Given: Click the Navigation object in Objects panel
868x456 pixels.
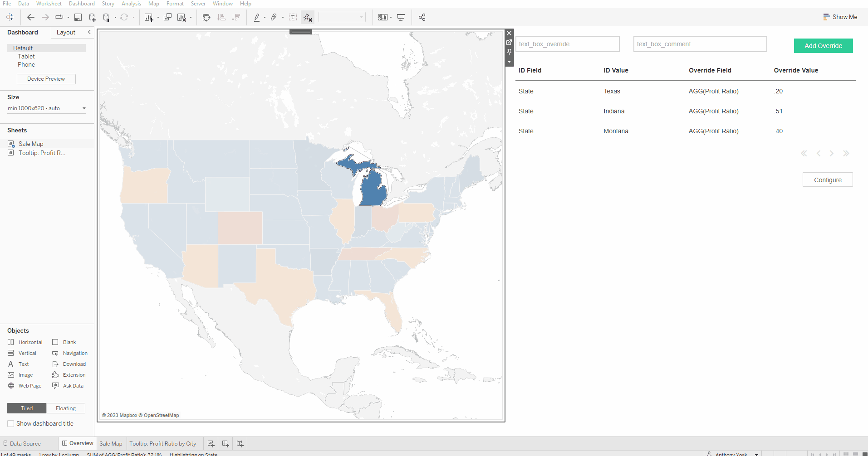Looking at the screenshot, I should click(x=70, y=353).
